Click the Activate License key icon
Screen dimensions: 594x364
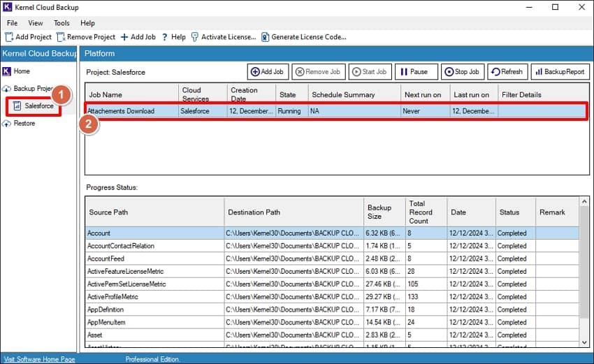(195, 37)
